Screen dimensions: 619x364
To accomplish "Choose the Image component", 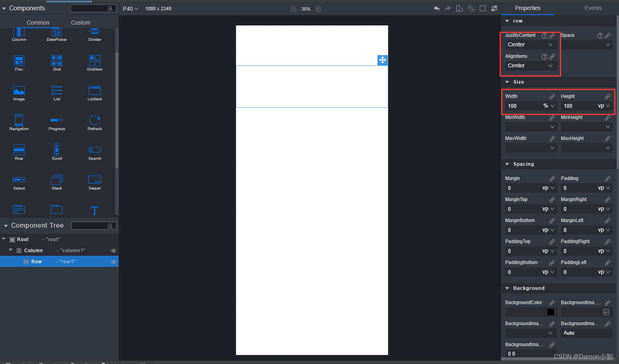I will [x=19, y=94].
